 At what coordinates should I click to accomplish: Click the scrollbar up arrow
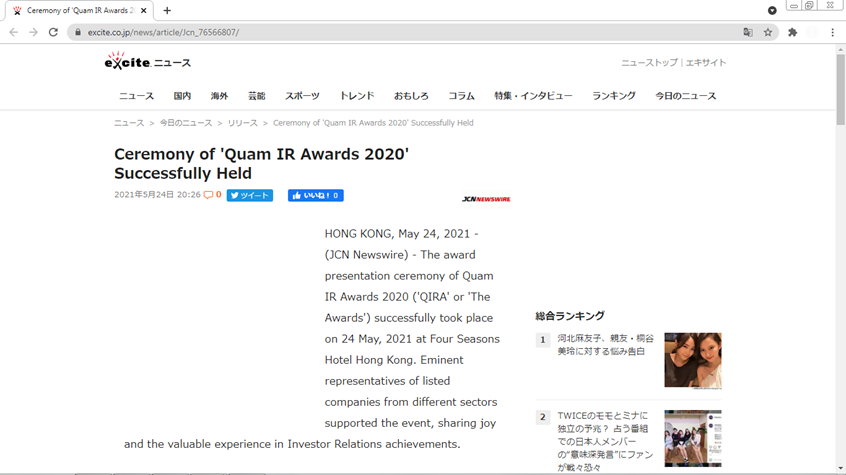point(841,50)
